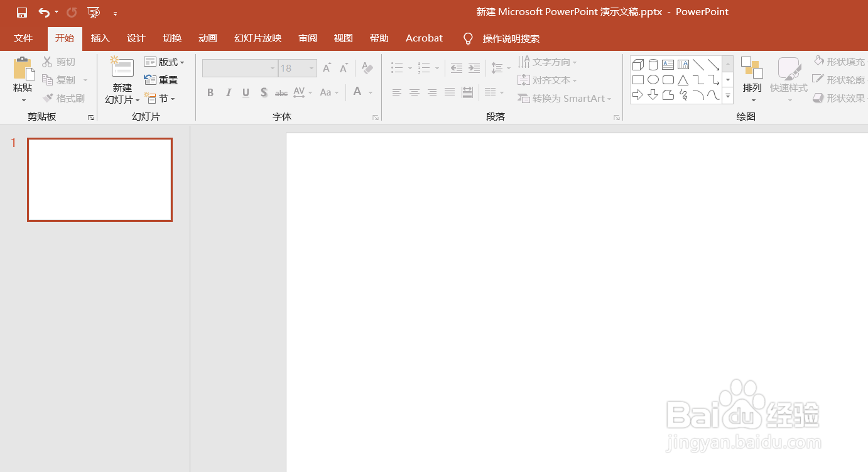
Task: Start slideshow from beginning icon in title bar
Action: click(94, 13)
